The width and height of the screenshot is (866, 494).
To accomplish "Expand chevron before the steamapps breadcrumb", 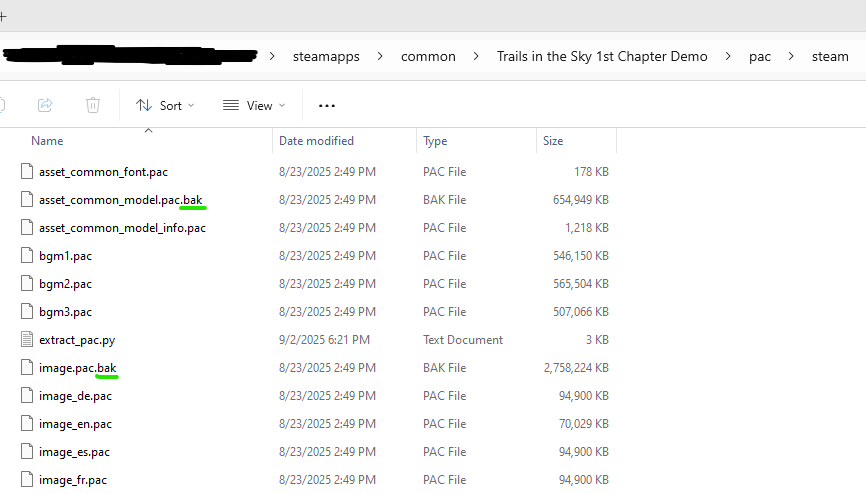I will click(272, 56).
